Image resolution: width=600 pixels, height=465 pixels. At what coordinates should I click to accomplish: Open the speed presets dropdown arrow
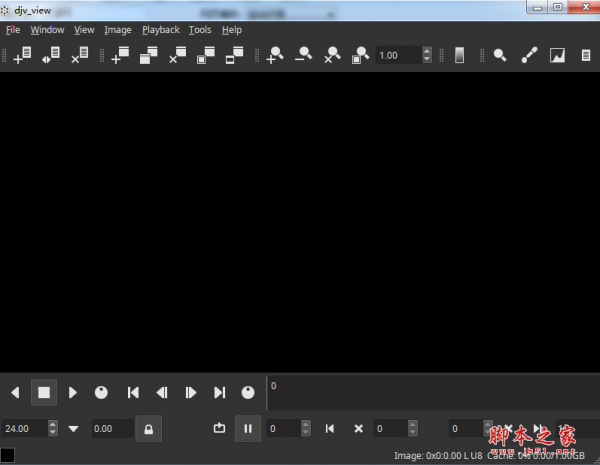pos(73,429)
